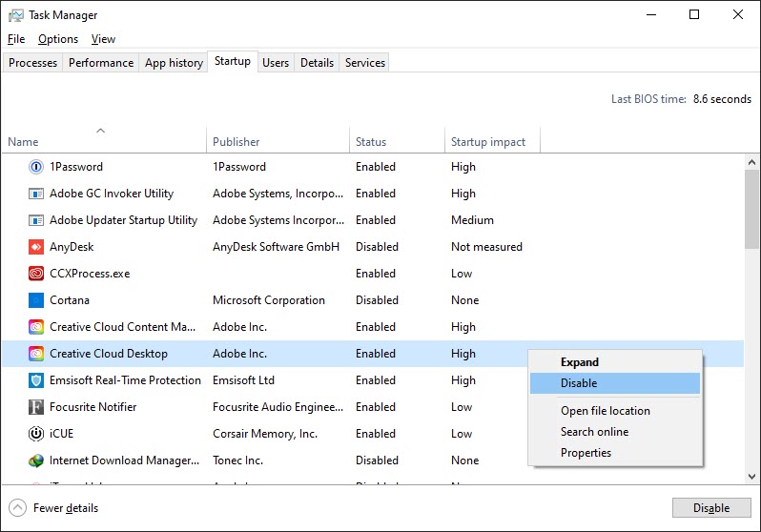Maximize the Task Manager window
The image size is (761, 532).
coord(694,14)
